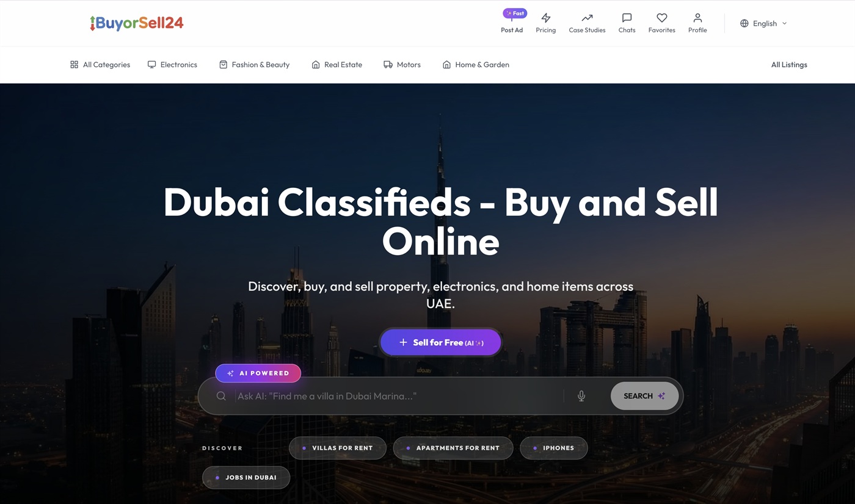Open All Categories menu
This screenshot has height=504, width=855.
point(100,65)
